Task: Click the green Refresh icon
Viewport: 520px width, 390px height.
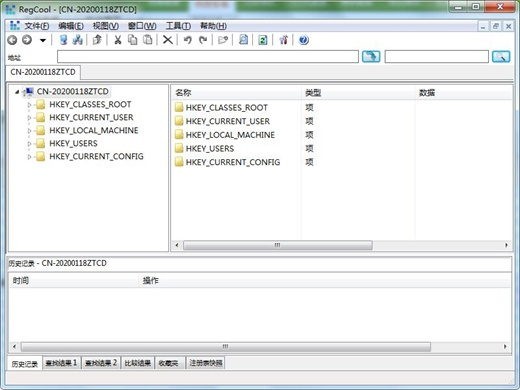Action: tap(263, 40)
